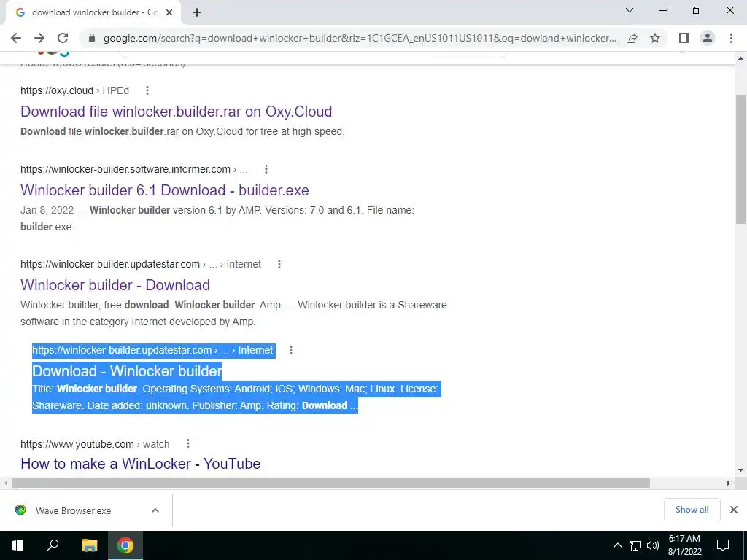This screenshot has width=747, height=560.
Task: Open the tab search dropdown arrow
Action: (630, 10)
